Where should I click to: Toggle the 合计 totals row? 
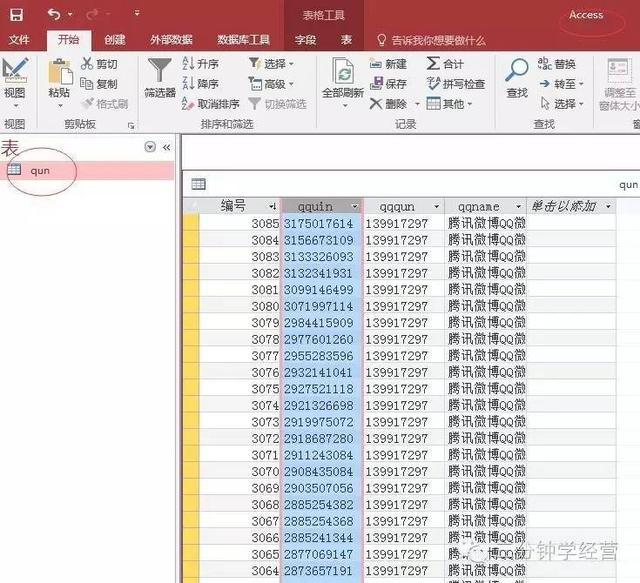[445, 64]
